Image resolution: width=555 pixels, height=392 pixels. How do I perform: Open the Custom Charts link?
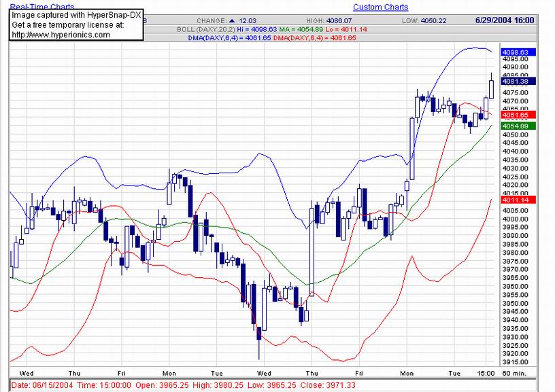click(380, 7)
